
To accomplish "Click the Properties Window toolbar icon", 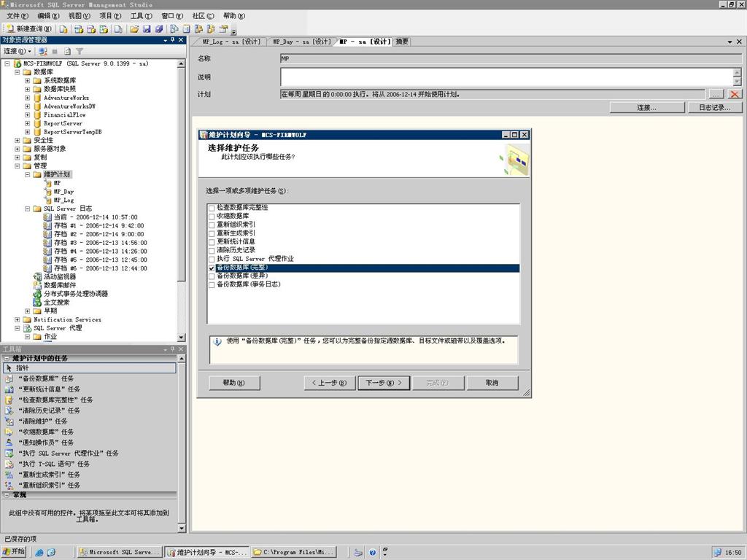I will click(223, 29).
